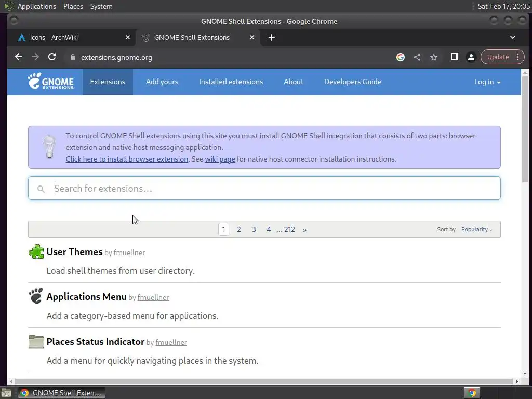Select the Extensions nav item
The image size is (532, 399).
point(108,82)
